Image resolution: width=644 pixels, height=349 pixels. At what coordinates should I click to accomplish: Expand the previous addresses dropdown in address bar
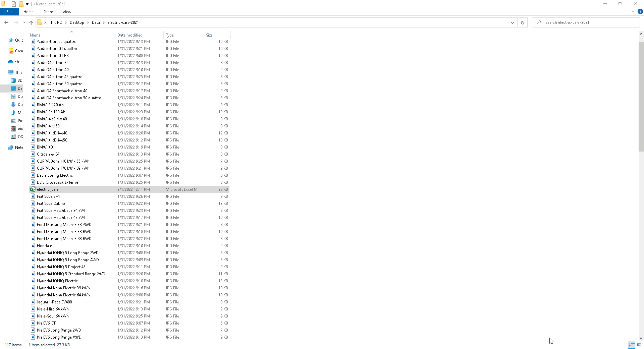point(512,22)
